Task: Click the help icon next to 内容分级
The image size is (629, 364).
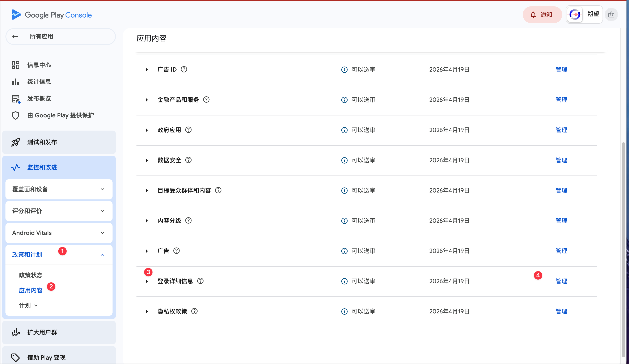Action: point(189,221)
